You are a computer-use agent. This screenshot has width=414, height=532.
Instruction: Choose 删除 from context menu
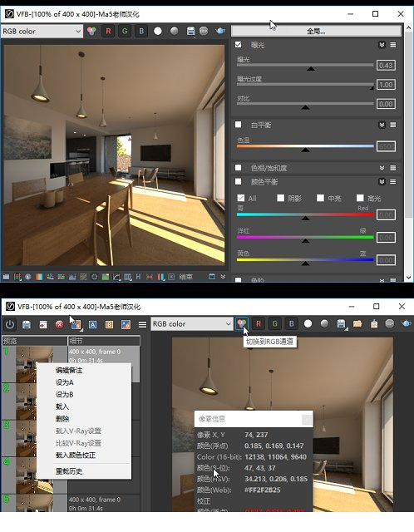click(x=62, y=419)
